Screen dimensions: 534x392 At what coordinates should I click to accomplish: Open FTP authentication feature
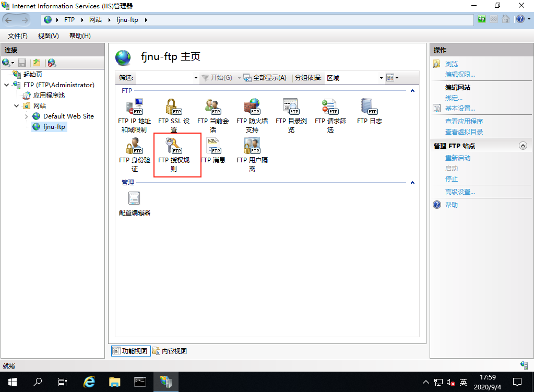coord(135,155)
